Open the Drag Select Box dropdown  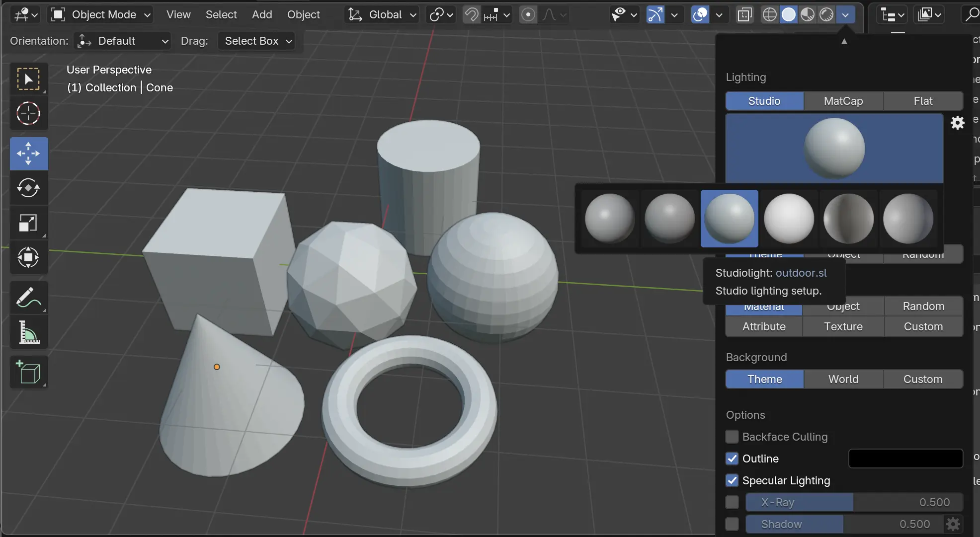(x=256, y=41)
